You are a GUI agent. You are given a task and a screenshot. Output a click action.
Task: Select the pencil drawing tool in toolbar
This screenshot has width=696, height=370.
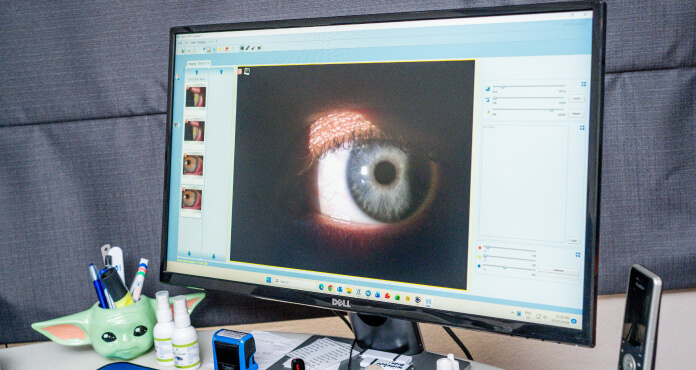click(x=247, y=48)
